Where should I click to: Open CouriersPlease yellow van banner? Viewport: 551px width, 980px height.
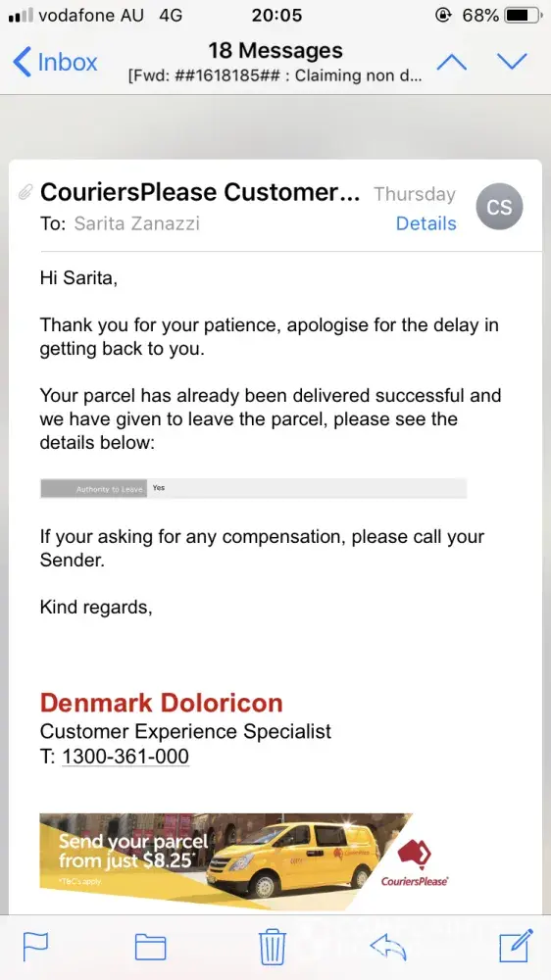pyautogui.click(x=245, y=861)
